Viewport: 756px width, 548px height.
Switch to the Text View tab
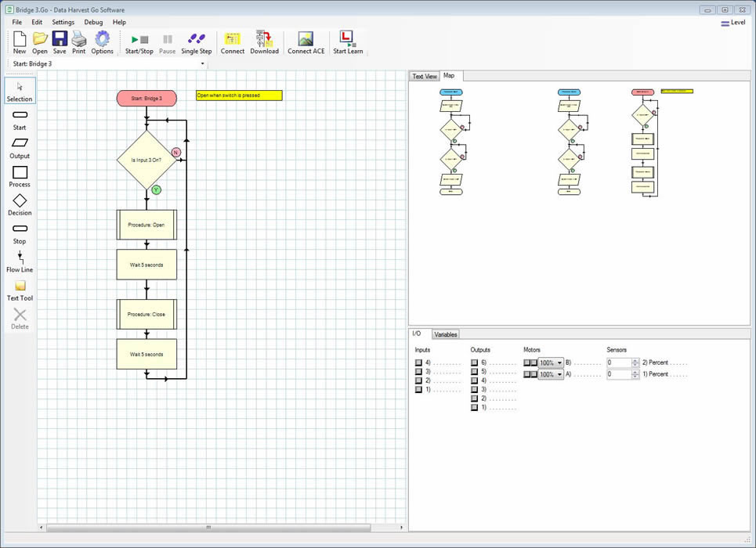tap(424, 76)
